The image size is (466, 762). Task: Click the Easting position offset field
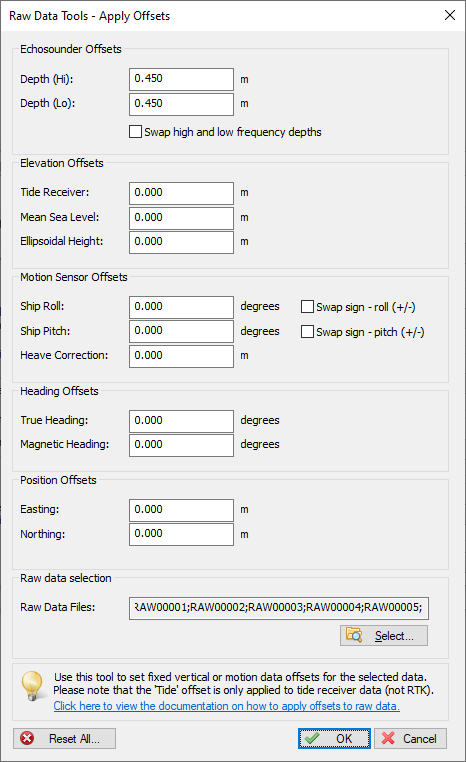click(x=181, y=510)
